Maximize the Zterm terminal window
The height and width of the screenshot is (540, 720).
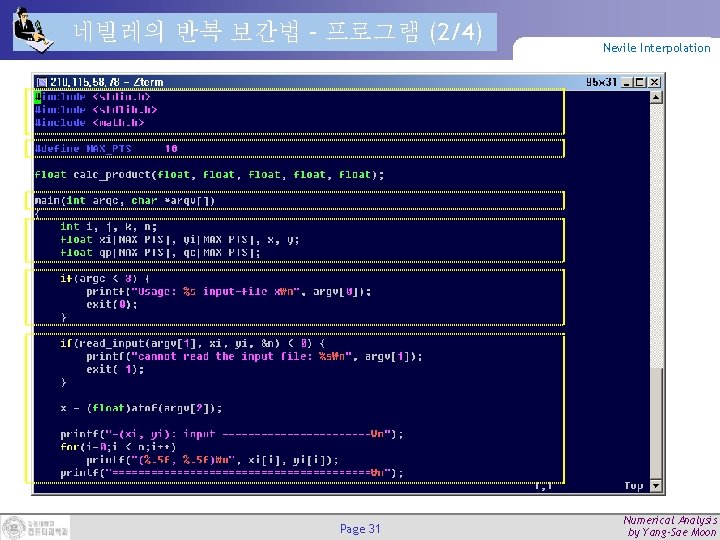click(x=640, y=82)
